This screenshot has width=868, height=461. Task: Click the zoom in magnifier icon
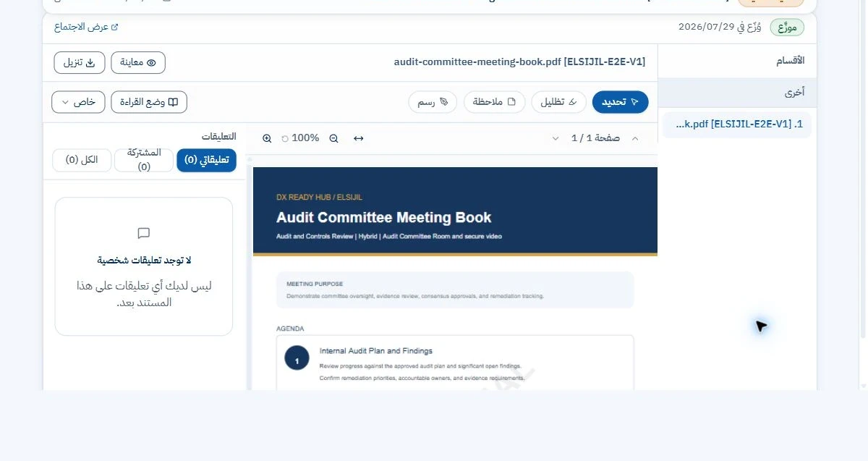tap(267, 138)
